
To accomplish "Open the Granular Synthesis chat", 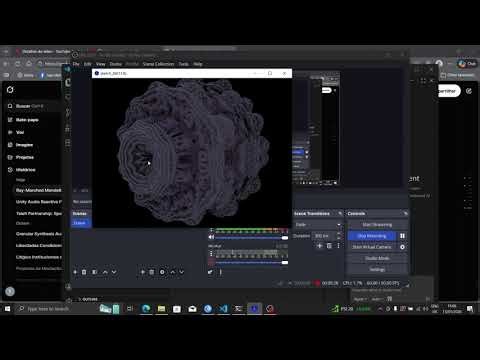I will click(x=39, y=234).
